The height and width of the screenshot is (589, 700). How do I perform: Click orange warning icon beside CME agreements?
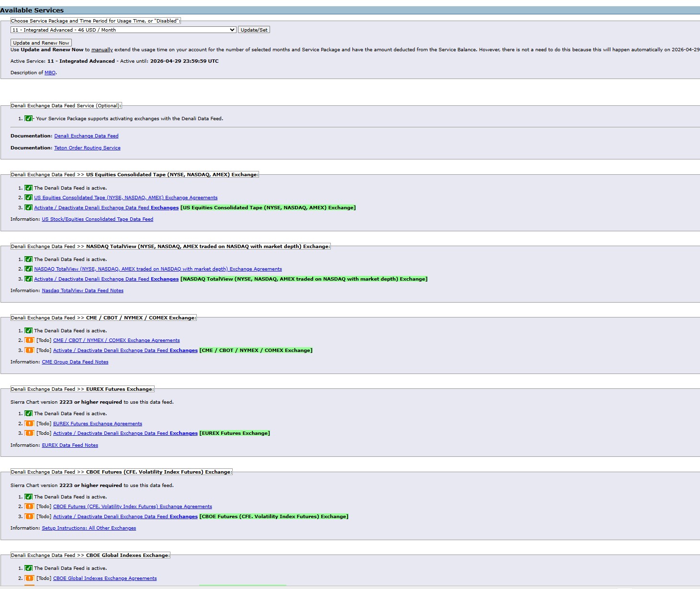(x=29, y=340)
